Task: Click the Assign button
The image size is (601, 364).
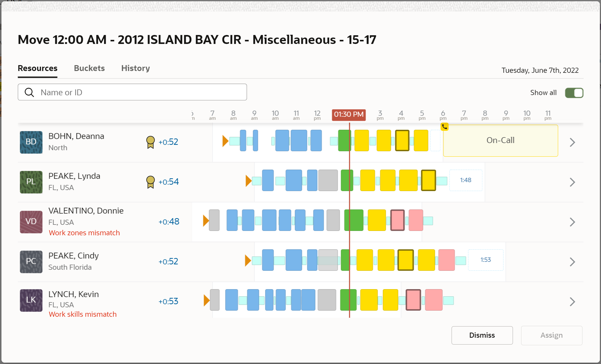Action: pyautogui.click(x=551, y=335)
